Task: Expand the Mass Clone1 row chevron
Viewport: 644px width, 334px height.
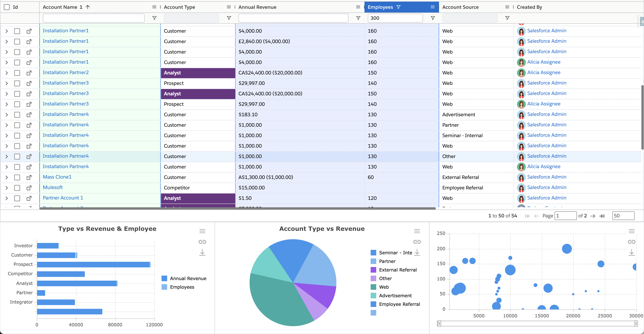Action: tap(7, 177)
